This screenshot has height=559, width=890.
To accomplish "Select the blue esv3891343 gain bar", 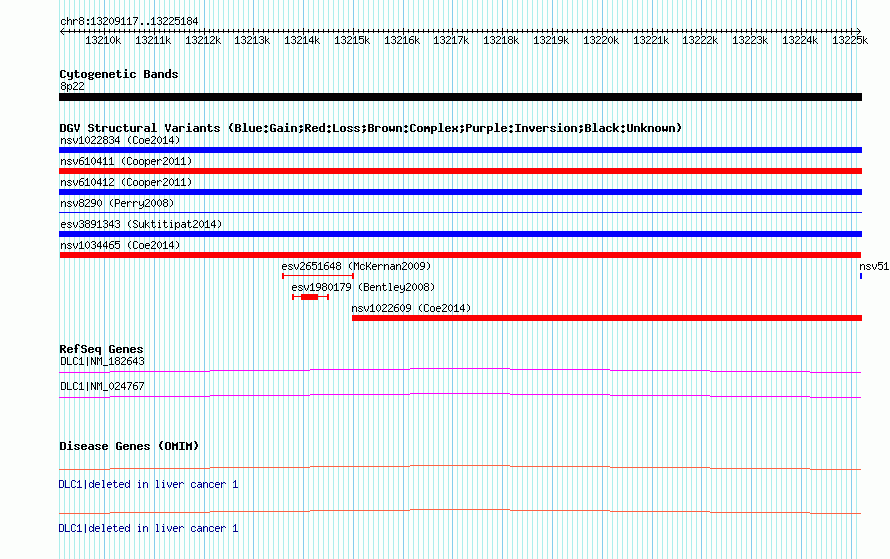I will 460,234.
